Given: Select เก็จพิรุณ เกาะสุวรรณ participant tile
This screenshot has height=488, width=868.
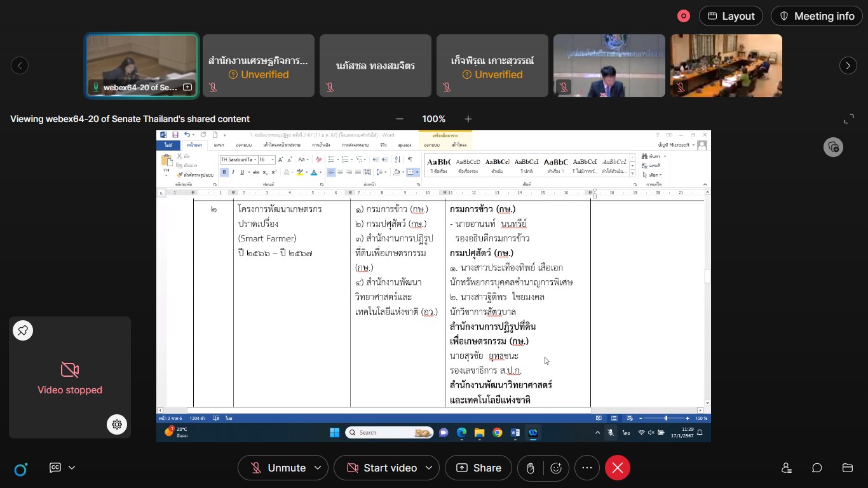Looking at the screenshot, I should point(492,65).
